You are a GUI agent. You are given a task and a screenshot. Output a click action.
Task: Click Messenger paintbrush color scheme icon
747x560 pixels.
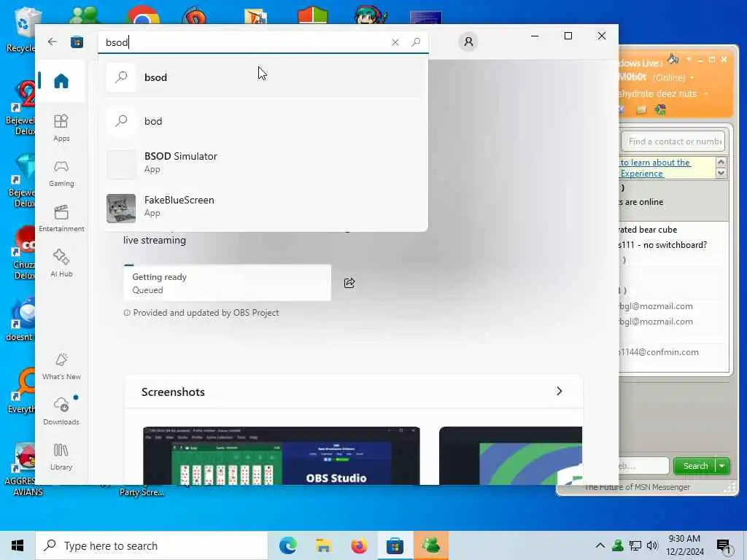pyautogui.click(x=673, y=58)
